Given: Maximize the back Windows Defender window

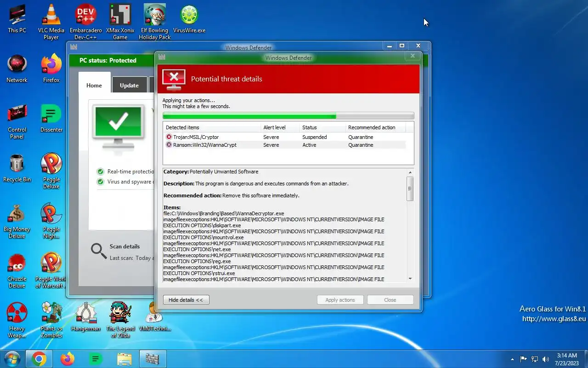Looking at the screenshot, I should click(x=402, y=46).
